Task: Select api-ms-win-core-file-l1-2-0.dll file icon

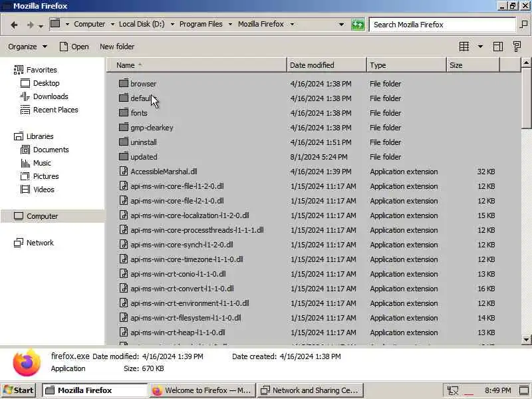Action: [x=124, y=186]
